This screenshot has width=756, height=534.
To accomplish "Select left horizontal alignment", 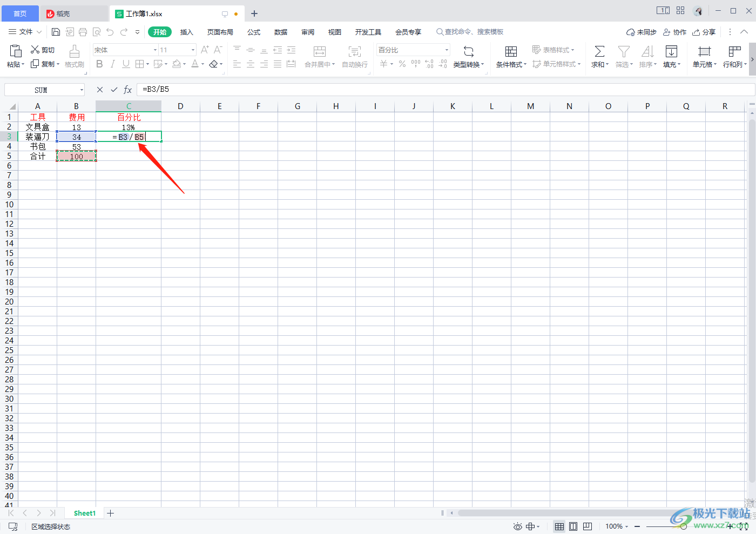I will [237, 64].
